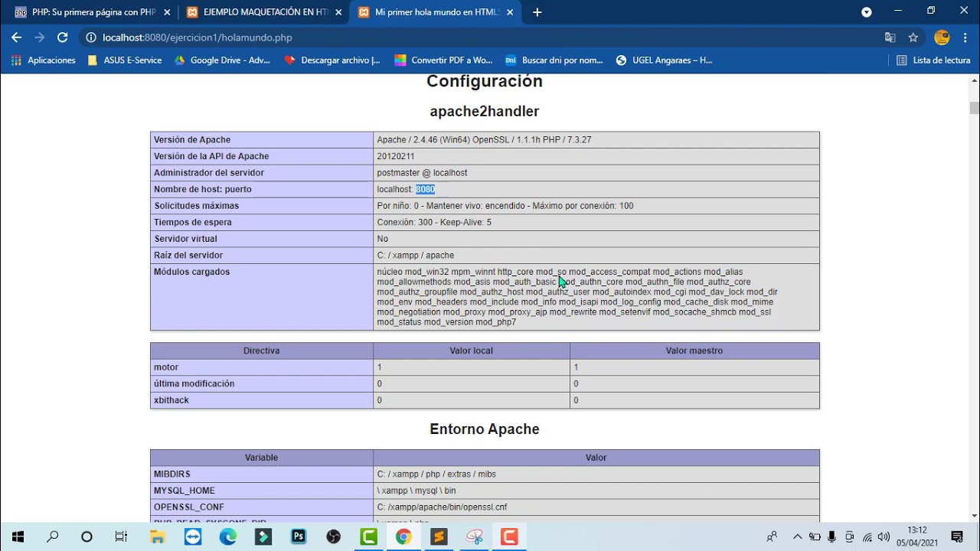
Task: Open the Snipping Tool on the taskbar
Action: [474, 536]
